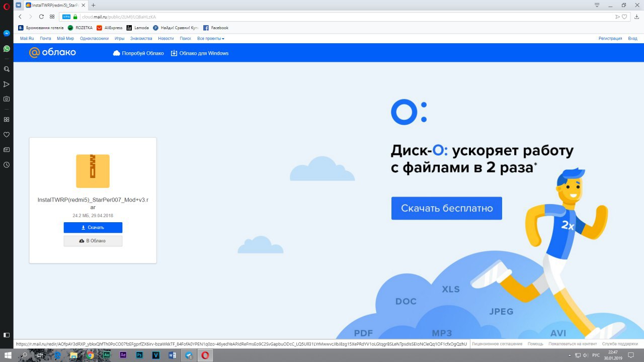Image resolution: width=644 pixels, height=362 pixels.
Task: Open the Знакомства link
Action: (141, 38)
